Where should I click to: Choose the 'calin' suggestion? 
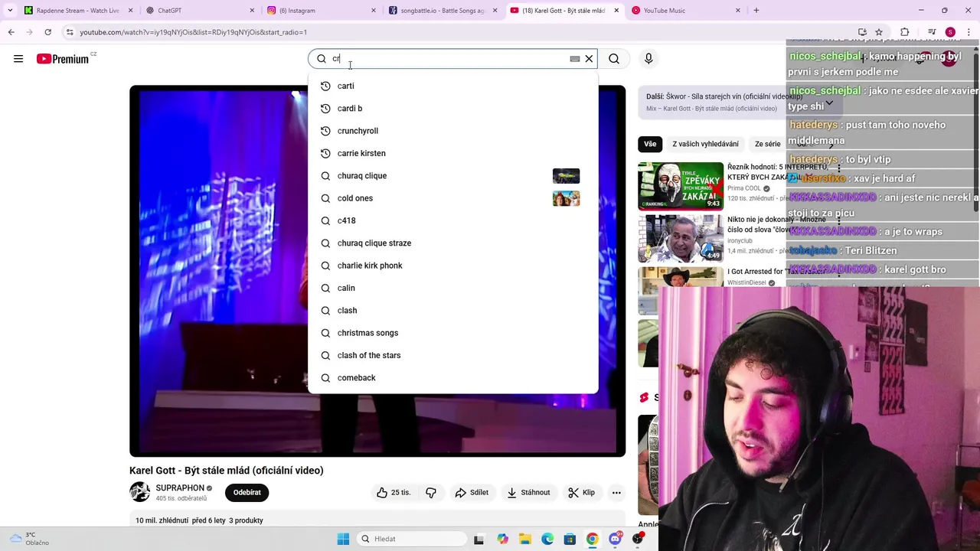(452, 288)
